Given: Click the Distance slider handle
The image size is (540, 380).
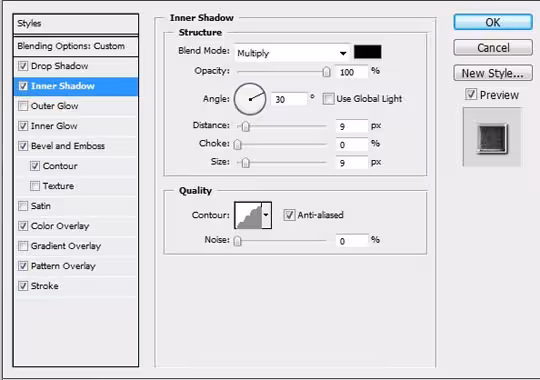Looking at the screenshot, I should click(x=245, y=126).
